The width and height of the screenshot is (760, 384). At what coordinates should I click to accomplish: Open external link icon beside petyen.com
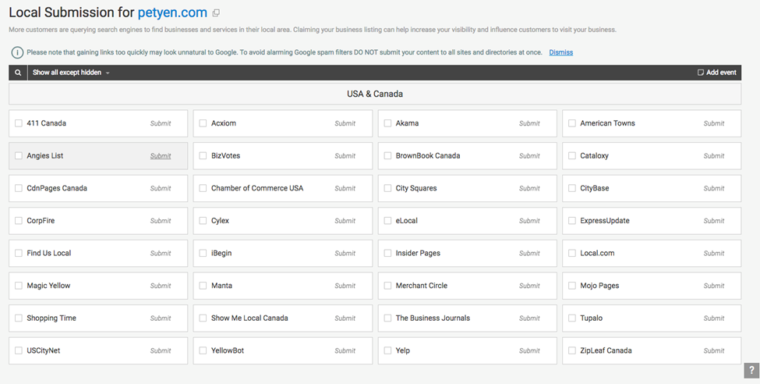[216, 13]
